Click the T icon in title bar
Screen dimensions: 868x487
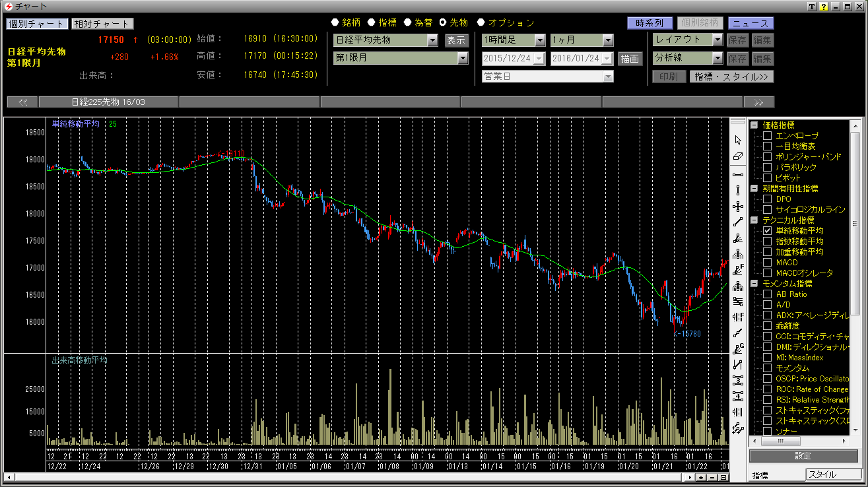pyautogui.click(x=812, y=6)
